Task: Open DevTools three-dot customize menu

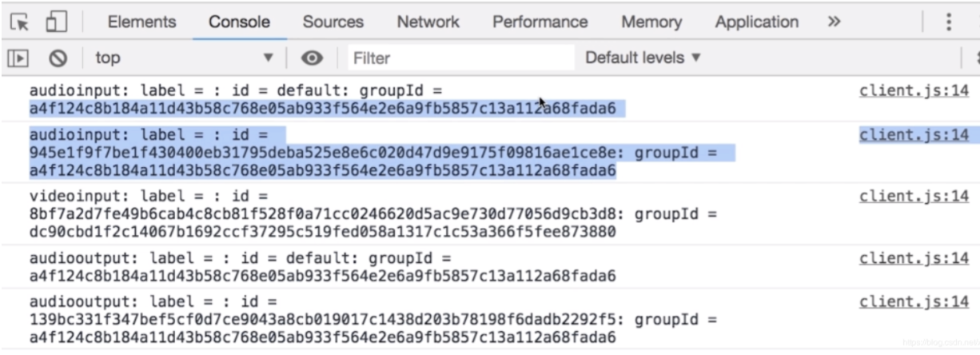Action: click(x=949, y=22)
